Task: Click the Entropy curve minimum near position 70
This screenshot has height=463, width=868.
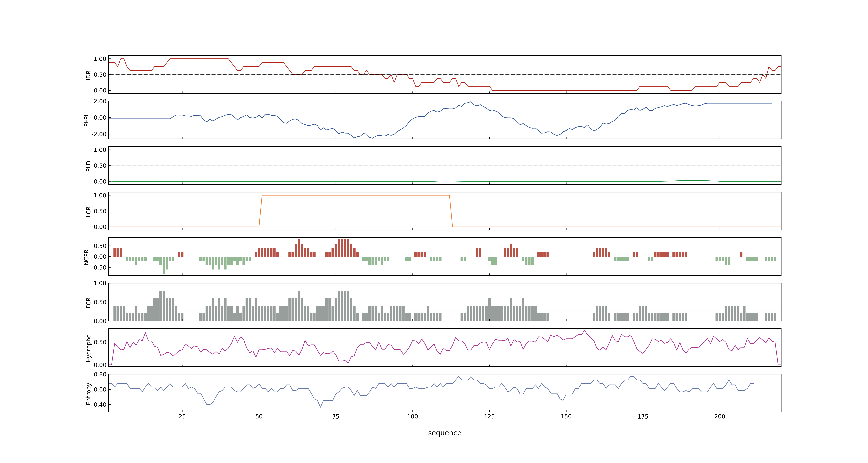Action: [x=320, y=407]
